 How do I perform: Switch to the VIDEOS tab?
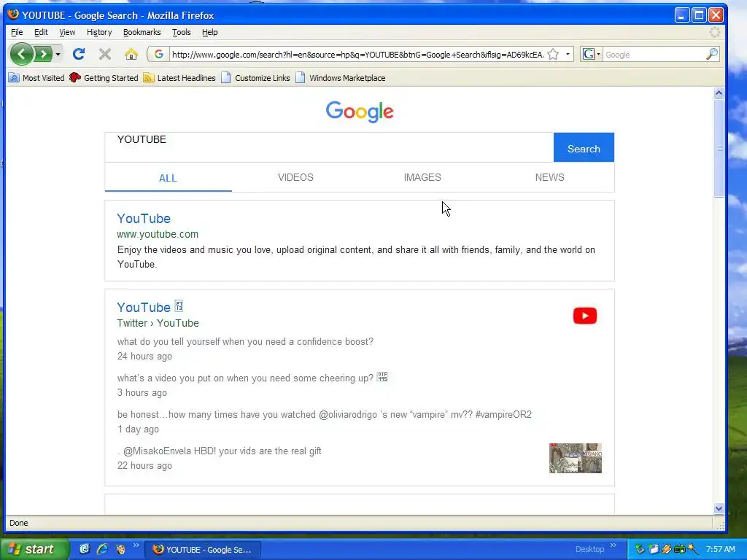click(295, 177)
